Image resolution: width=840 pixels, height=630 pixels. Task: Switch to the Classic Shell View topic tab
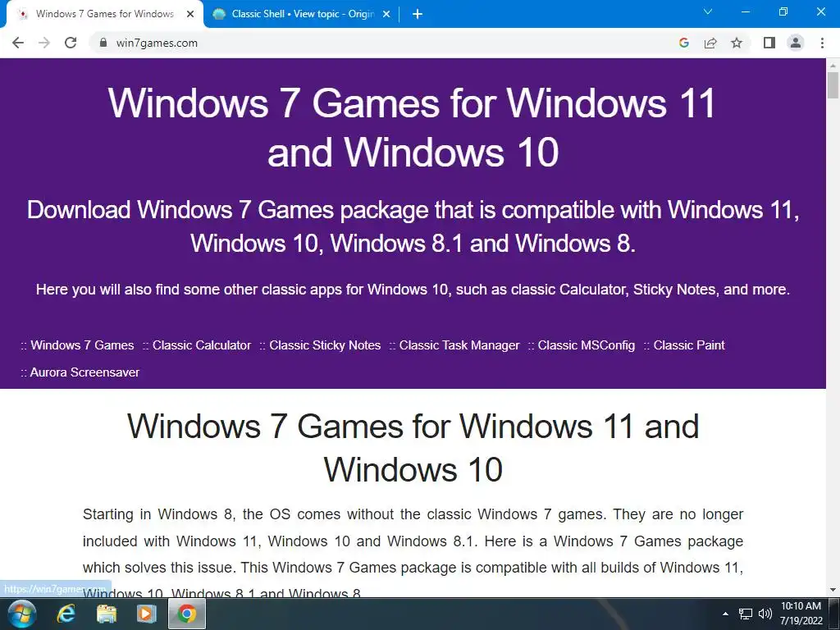point(302,15)
